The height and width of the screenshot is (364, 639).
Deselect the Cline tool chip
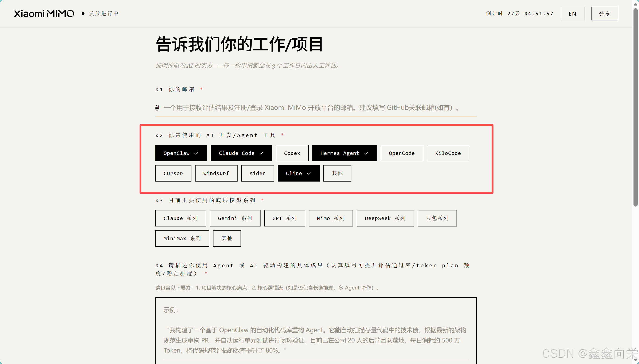pyautogui.click(x=298, y=173)
